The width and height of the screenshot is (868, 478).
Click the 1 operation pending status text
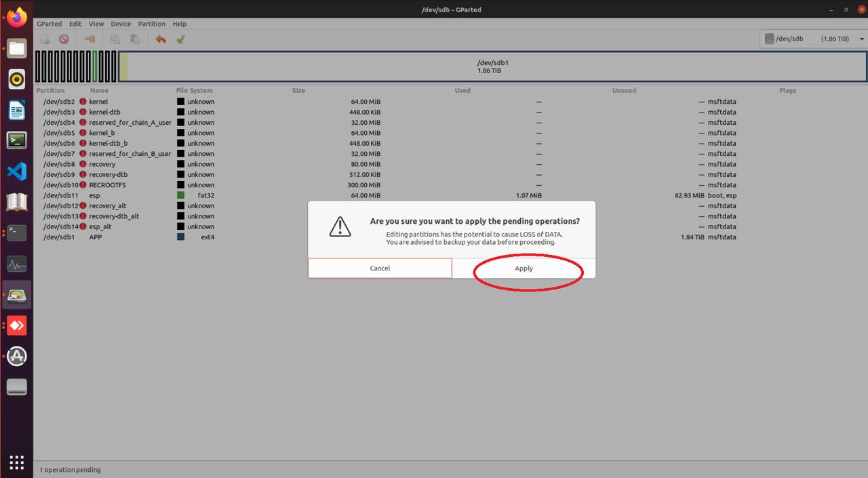70,469
